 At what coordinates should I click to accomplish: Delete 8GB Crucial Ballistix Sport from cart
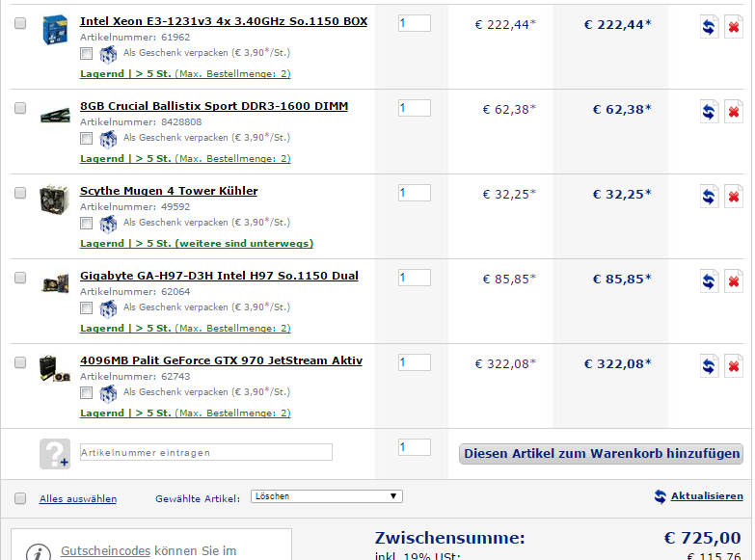734,112
